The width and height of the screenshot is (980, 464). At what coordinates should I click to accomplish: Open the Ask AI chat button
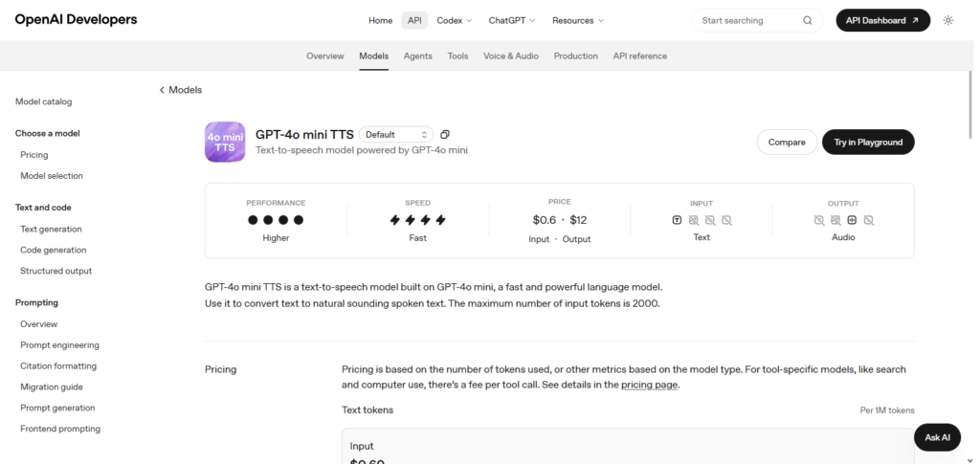tap(937, 437)
